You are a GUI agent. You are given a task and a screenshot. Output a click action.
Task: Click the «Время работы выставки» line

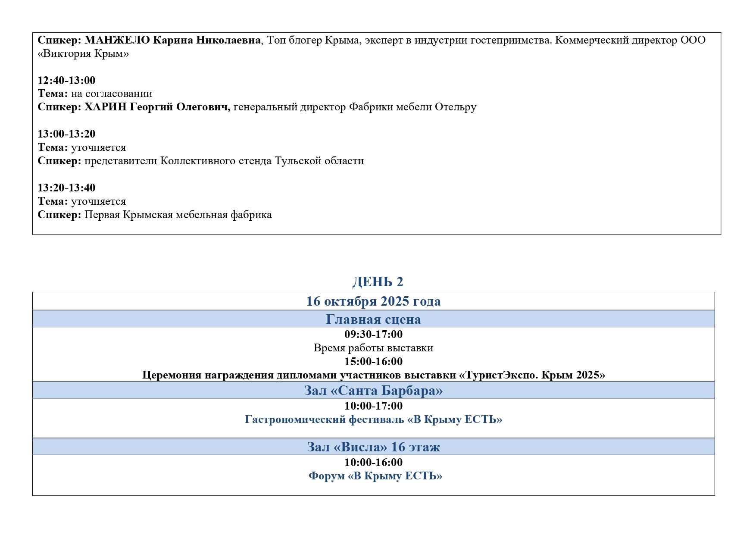pos(373,348)
